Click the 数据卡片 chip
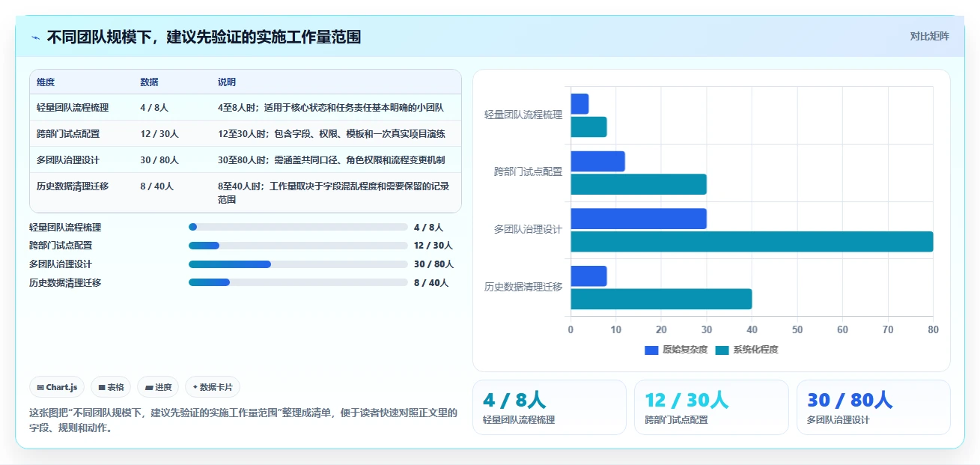 pyautogui.click(x=213, y=387)
